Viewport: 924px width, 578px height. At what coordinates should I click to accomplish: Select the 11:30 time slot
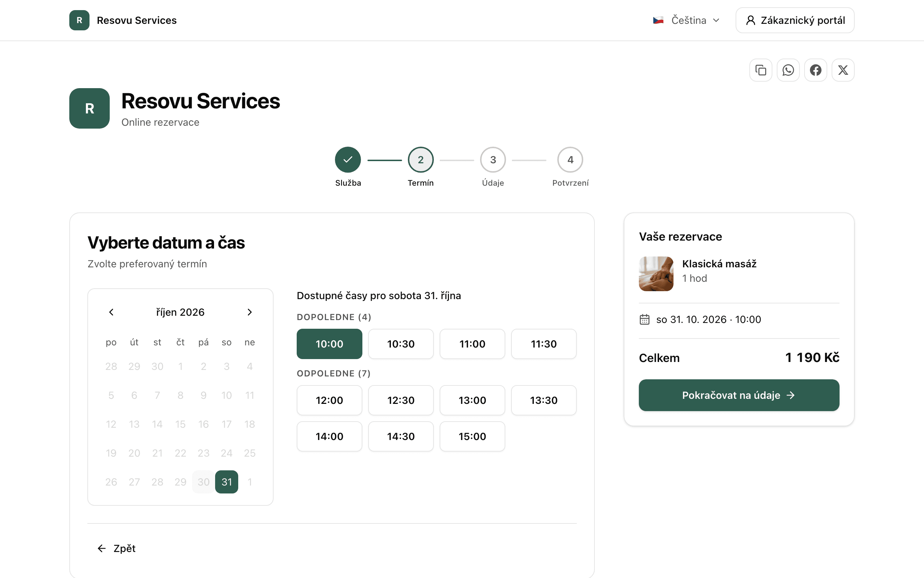click(x=544, y=344)
